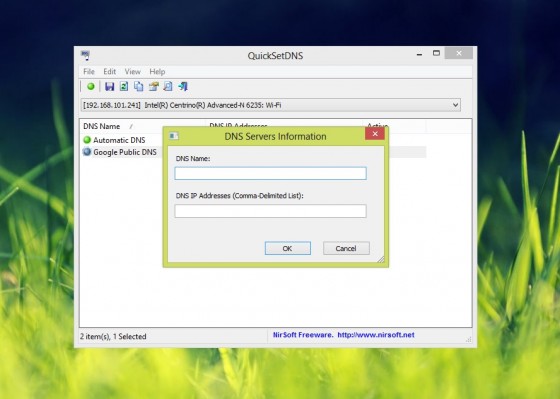The width and height of the screenshot is (560, 399).
Task: Minimize the QuickSetDNS window
Action: point(419,54)
